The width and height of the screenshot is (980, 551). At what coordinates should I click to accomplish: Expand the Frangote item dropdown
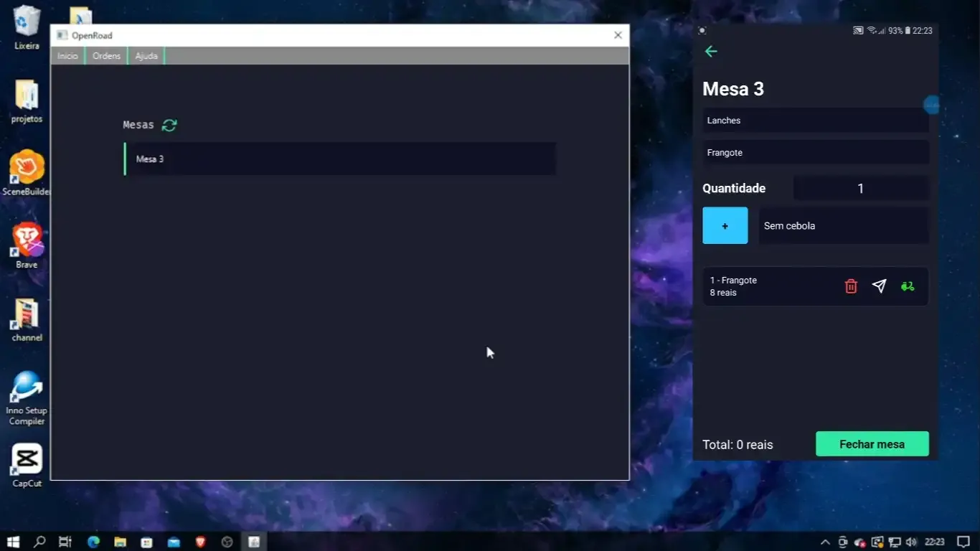815,153
